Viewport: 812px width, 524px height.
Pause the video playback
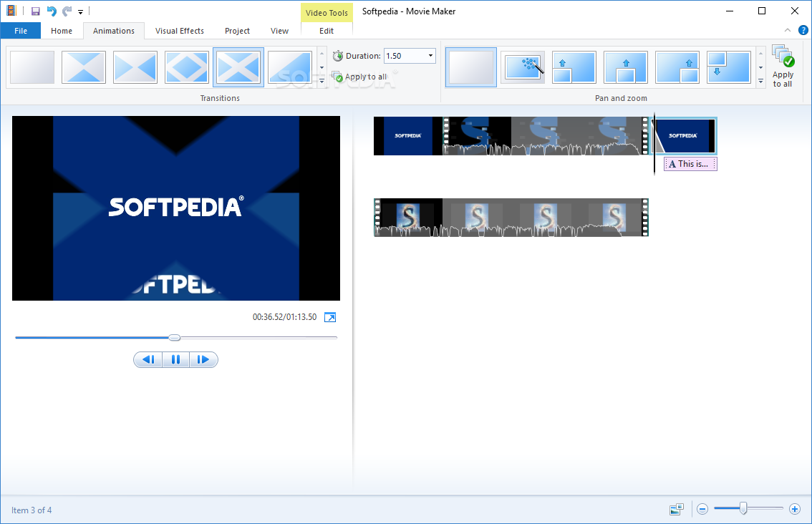click(x=175, y=360)
